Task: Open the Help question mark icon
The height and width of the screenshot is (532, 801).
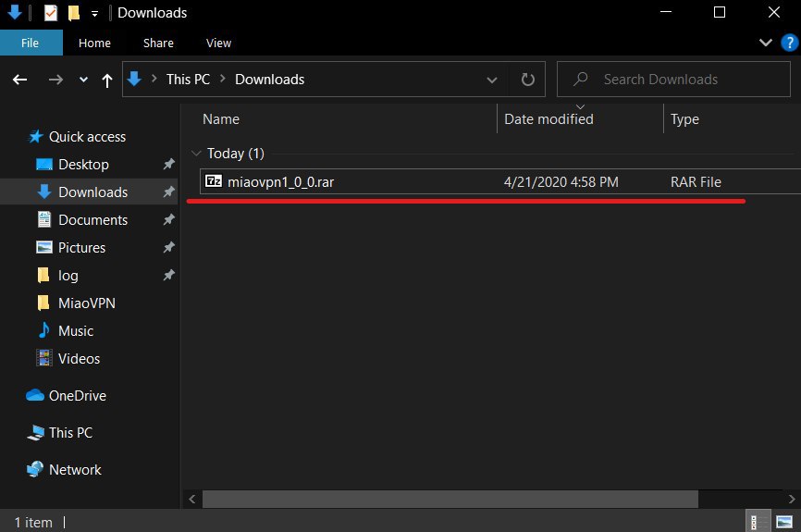Action: coord(787,43)
